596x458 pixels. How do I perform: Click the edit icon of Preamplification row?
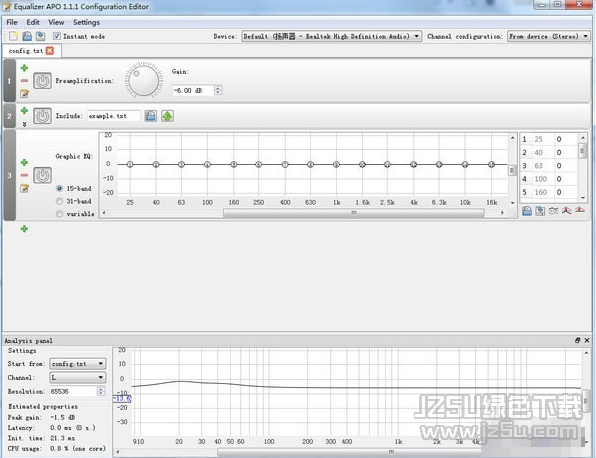(24, 93)
